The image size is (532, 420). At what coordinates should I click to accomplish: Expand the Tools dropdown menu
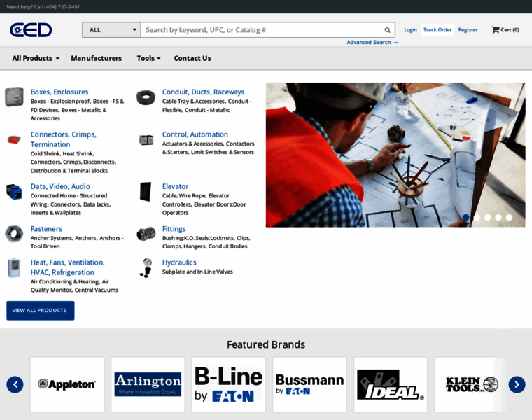(x=148, y=58)
